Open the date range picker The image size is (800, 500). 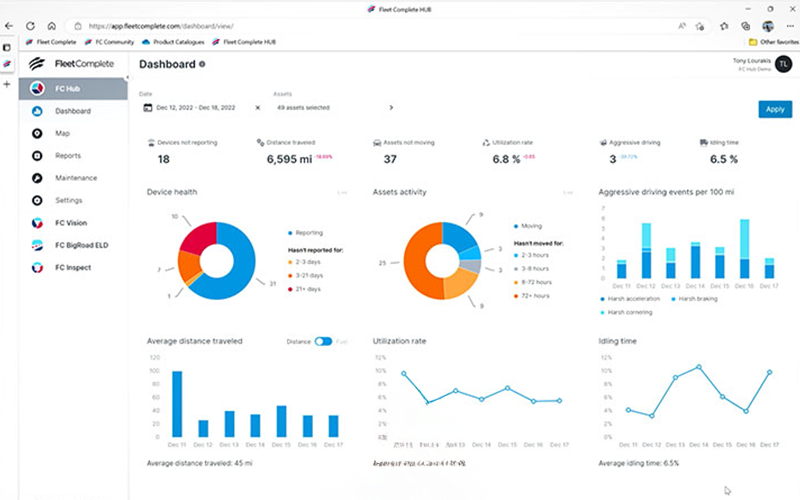click(195, 107)
